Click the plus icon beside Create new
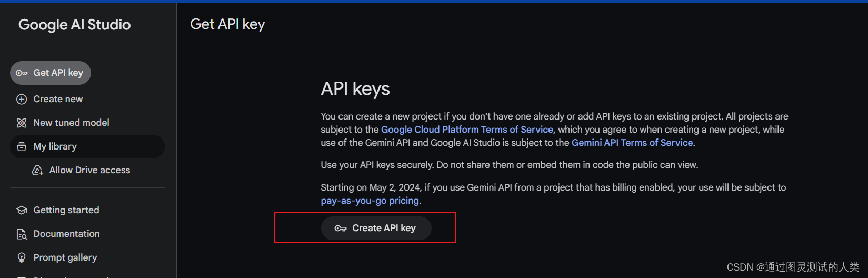Viewport: 868px width, 278px height. [x=22, y=99]
